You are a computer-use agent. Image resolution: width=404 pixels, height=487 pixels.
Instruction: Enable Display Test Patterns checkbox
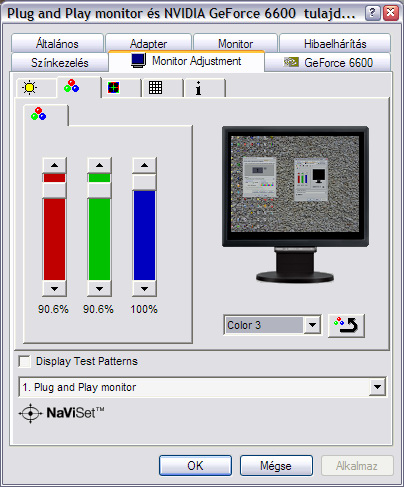point(25,361)
